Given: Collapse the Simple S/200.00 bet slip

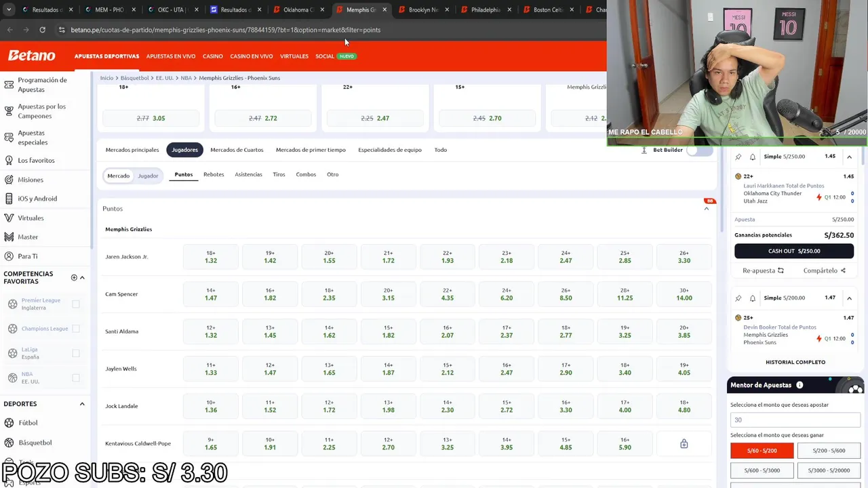Looking at the screenshot, I should point(849,298).
